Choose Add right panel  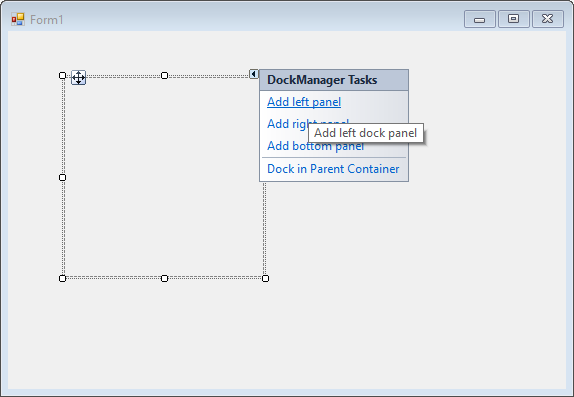(x=288, y=124)
